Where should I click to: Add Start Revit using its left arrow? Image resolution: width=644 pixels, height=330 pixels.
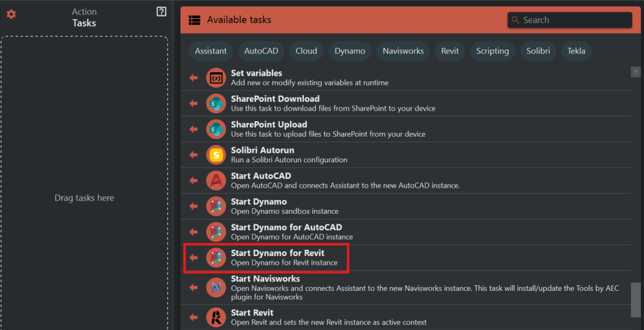pyautogui.click(x=193, y=317)
